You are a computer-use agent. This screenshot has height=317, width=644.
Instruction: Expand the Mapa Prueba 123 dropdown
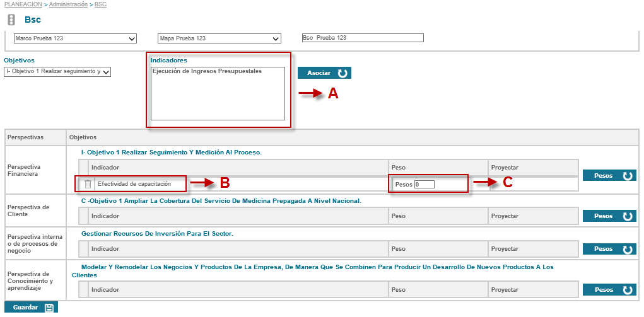click(x=219, y=38)
